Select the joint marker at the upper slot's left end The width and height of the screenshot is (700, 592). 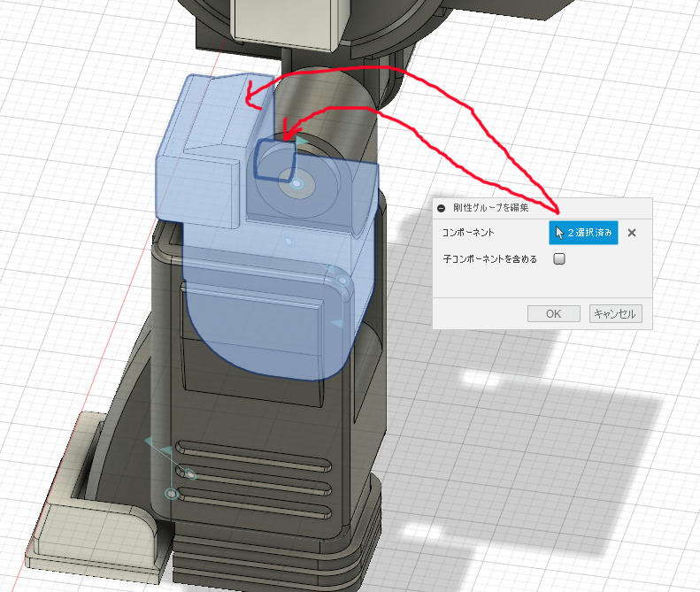[190, 474]
